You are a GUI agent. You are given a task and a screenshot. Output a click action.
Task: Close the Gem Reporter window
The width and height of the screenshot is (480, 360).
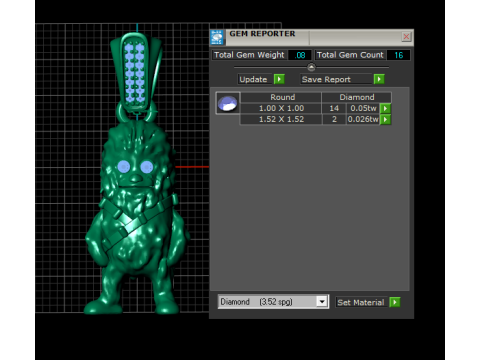click(x=406, y=37)
